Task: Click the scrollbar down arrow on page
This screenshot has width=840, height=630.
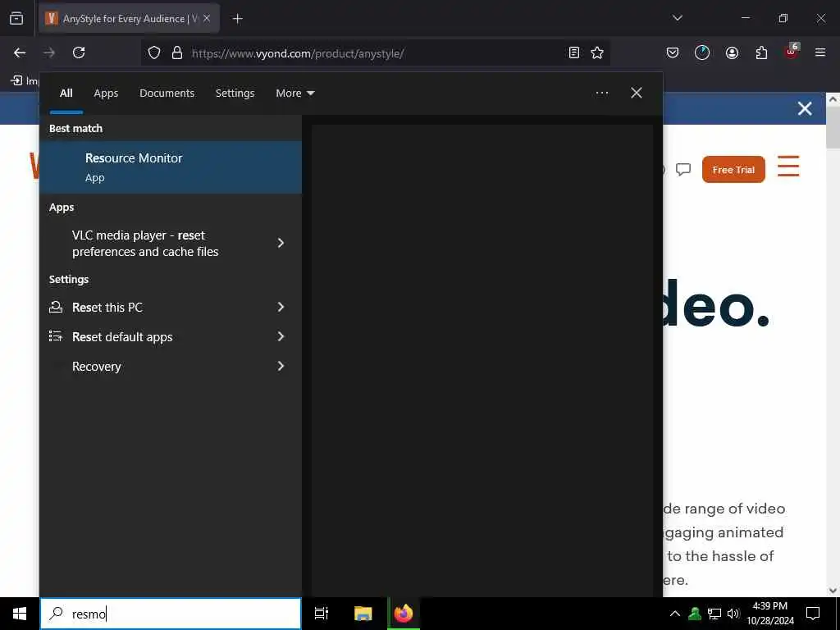Action: pos(833,591)
